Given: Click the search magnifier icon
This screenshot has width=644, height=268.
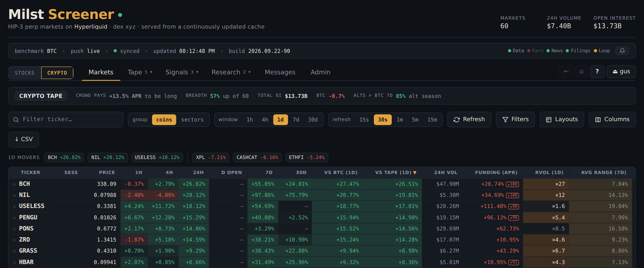Looking at the screenshot, I should [x=16, y=120].
